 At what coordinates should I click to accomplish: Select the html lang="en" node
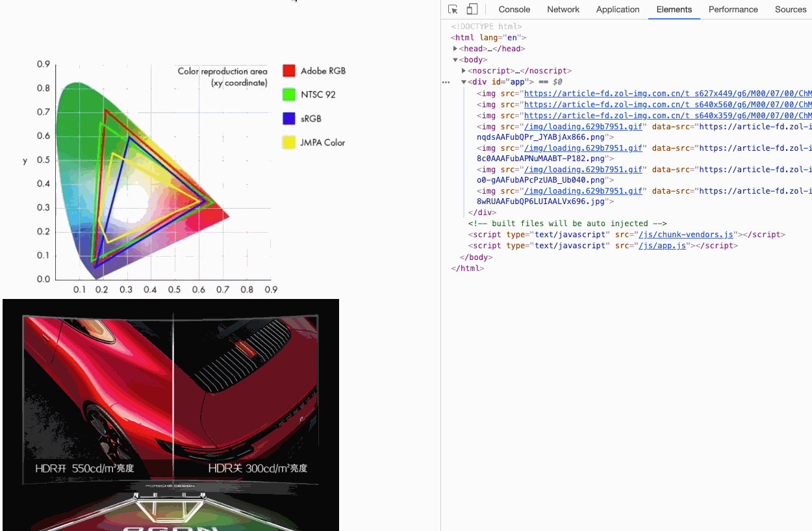click(488, 38)
